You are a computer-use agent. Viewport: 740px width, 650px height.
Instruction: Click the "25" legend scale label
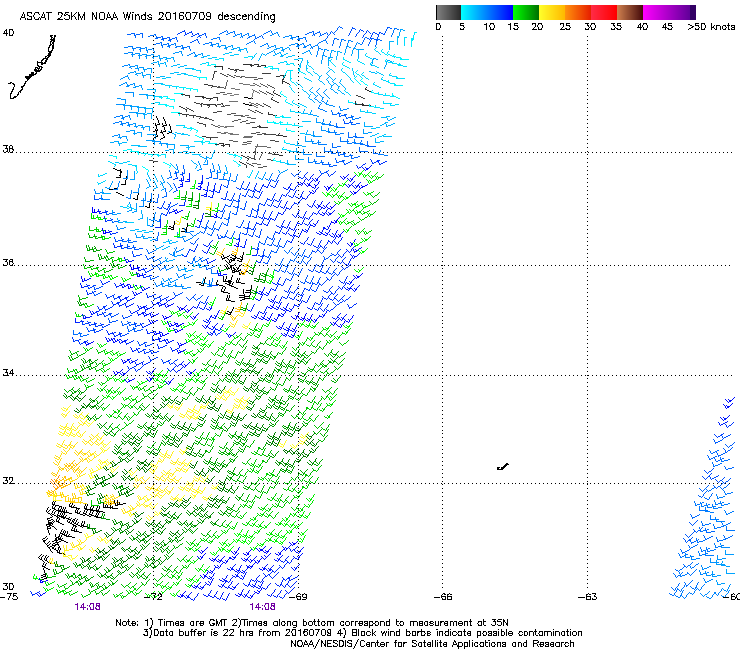(565, 27)
